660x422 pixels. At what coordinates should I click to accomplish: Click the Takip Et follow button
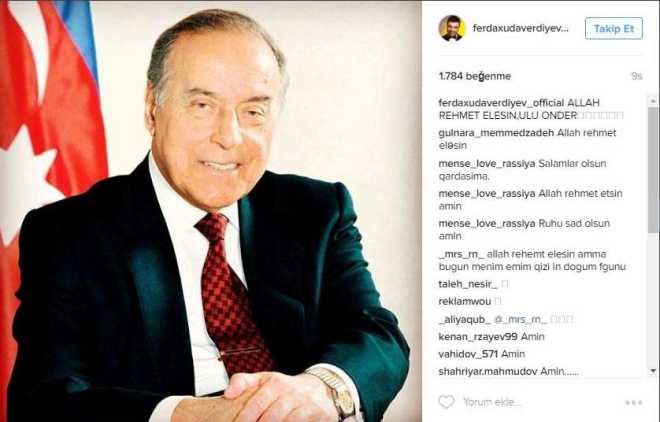click(x=614, y=29)
